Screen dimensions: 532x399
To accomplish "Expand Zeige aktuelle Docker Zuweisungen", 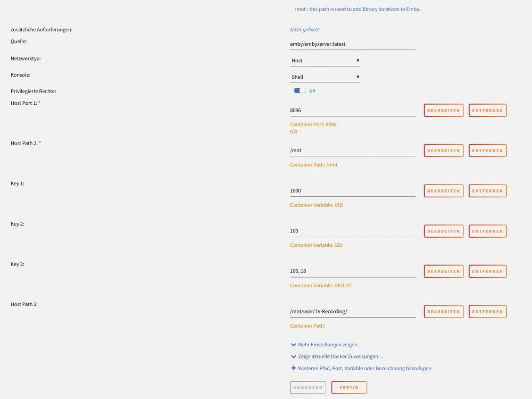I will click(337, 356).
